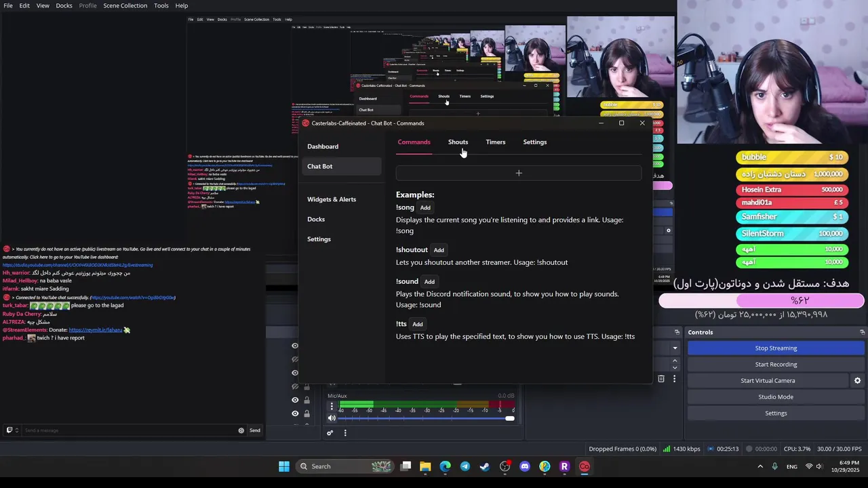The image size is (868, 488).
Task: Open audio mixer dock three-dot menu
Action: [x=345, y=433]
